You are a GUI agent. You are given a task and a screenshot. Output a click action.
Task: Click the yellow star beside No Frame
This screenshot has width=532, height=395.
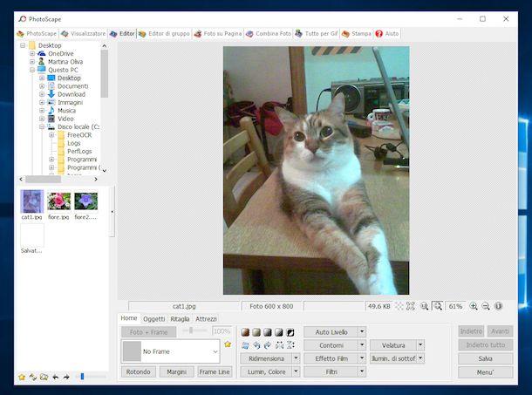click(x=228, y=344)
